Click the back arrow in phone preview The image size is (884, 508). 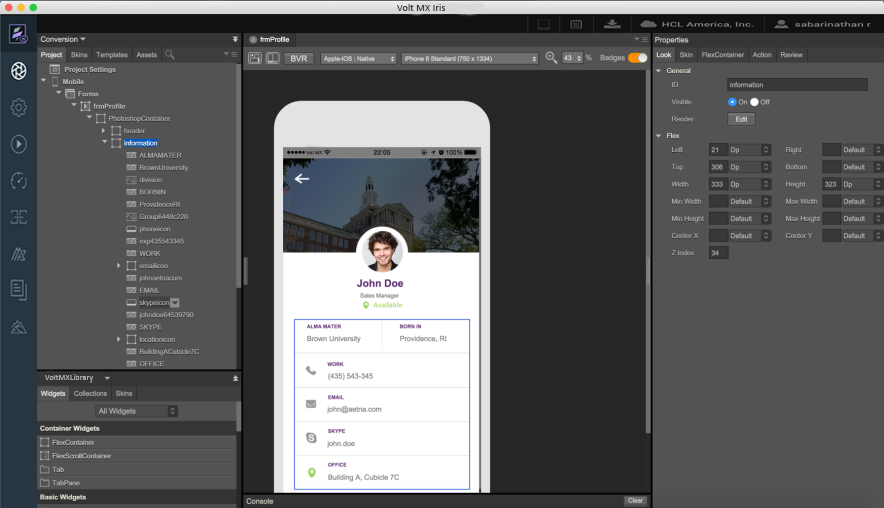coord(302,179)
